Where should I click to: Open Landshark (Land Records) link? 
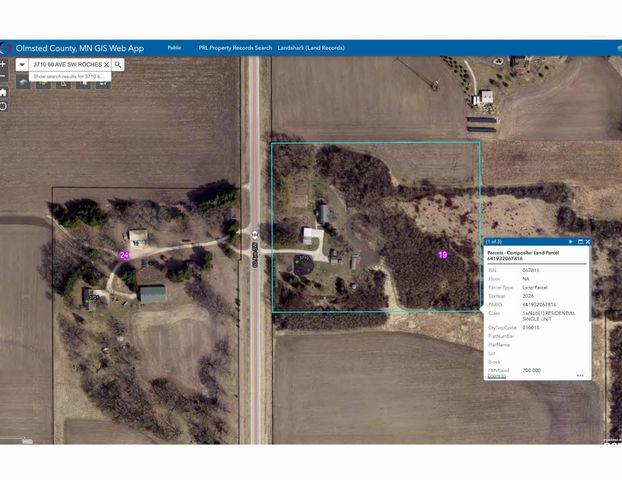(311, 47)
